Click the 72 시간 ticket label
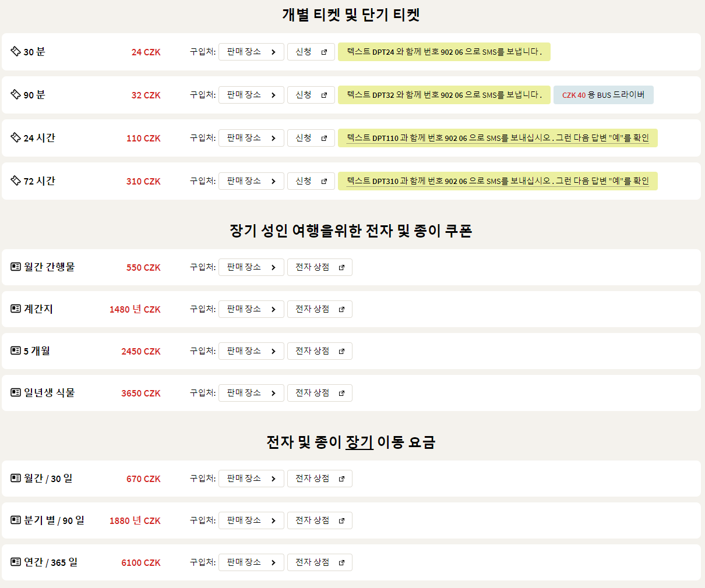 (x=39, y=181)
